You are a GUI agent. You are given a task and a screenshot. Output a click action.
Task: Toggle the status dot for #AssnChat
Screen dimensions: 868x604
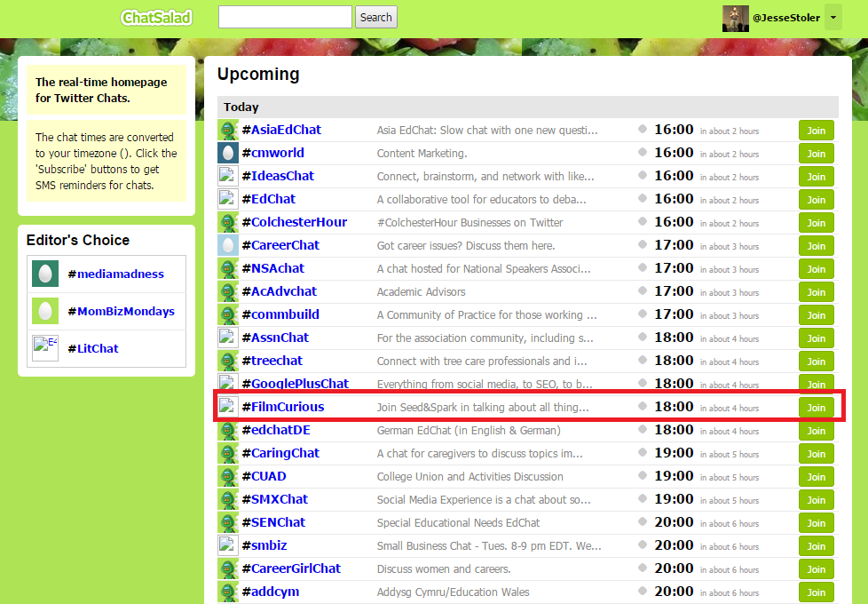[x=643, y=337]
